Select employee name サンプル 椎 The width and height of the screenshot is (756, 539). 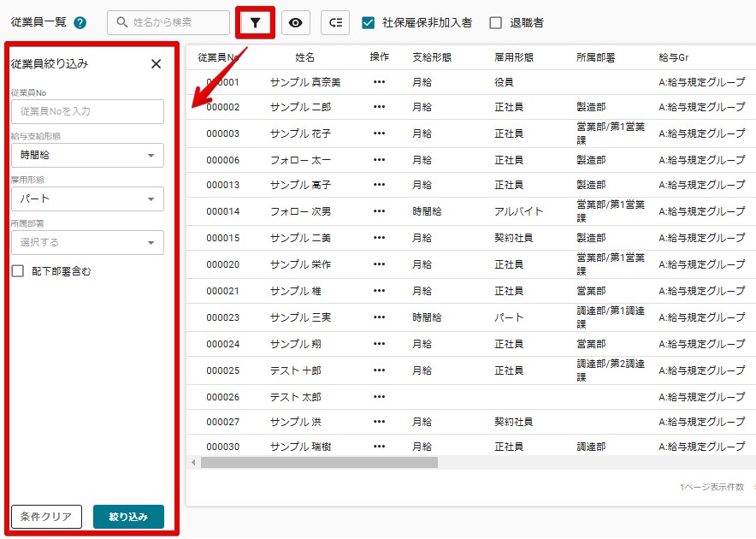pos(296,291)
